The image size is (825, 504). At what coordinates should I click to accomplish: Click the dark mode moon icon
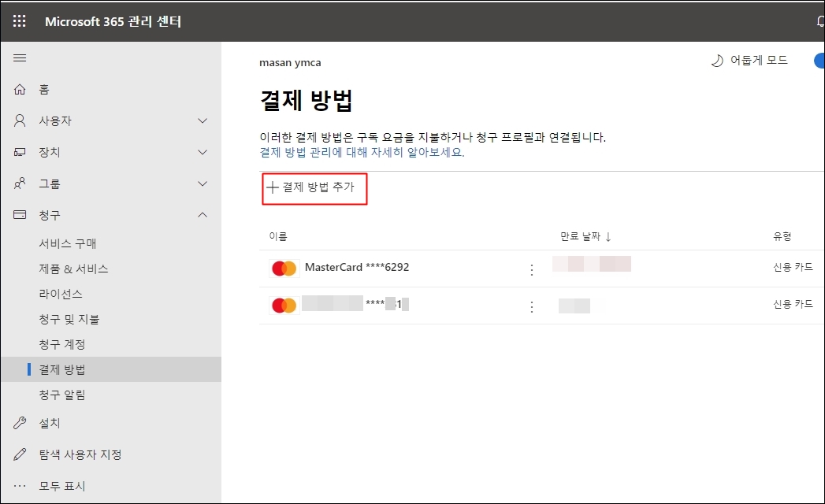point(717,61)
